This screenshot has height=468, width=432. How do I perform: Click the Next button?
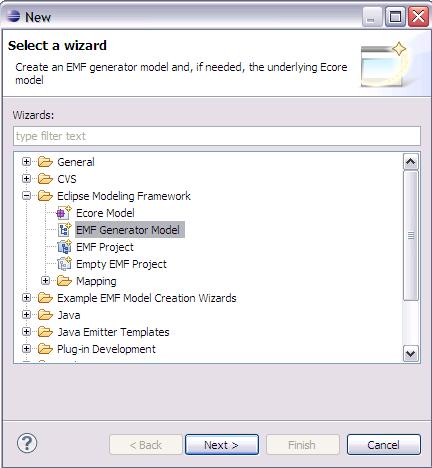[222, 445]
